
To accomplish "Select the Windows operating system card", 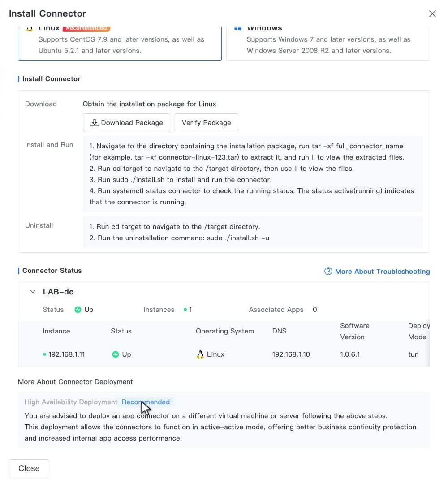I will point(328,43).
